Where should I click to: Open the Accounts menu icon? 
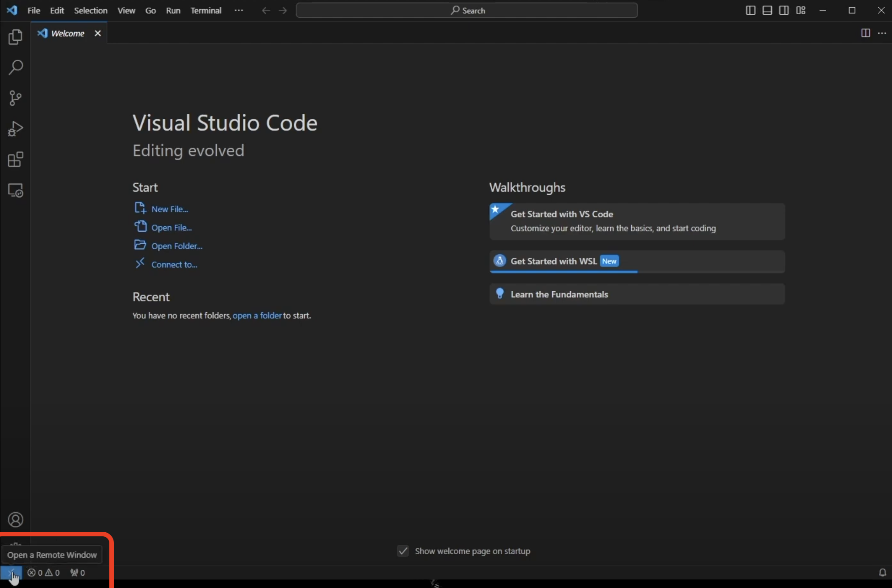tap(15, 520)
